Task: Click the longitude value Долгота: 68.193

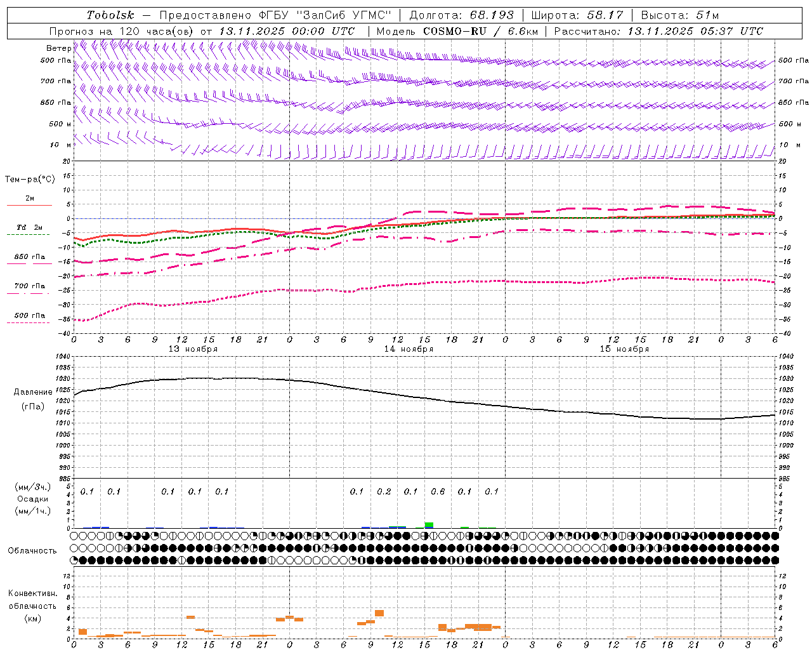Action: [x=461, y=15]
